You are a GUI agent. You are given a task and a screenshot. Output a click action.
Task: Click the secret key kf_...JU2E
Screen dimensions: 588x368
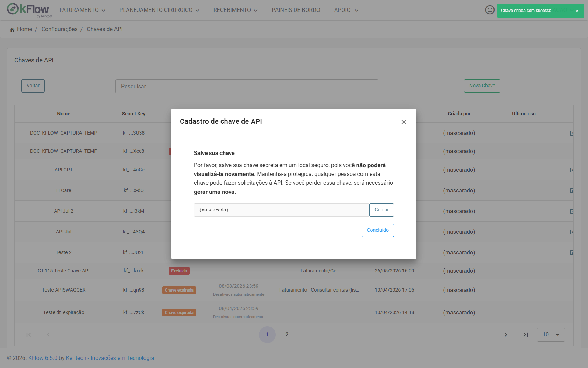[134, 253]
